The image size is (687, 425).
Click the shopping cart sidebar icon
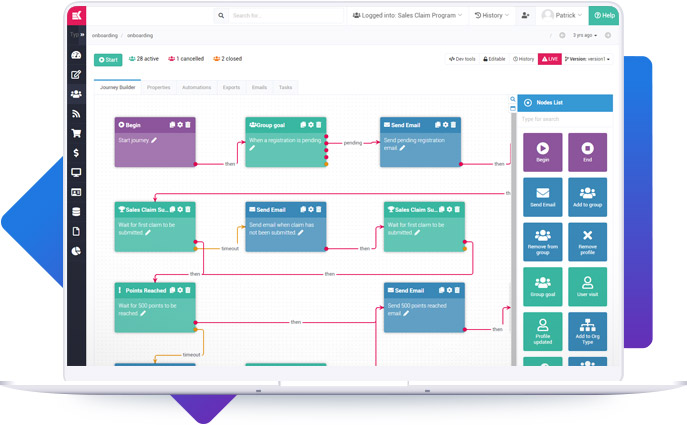point(76,133)
